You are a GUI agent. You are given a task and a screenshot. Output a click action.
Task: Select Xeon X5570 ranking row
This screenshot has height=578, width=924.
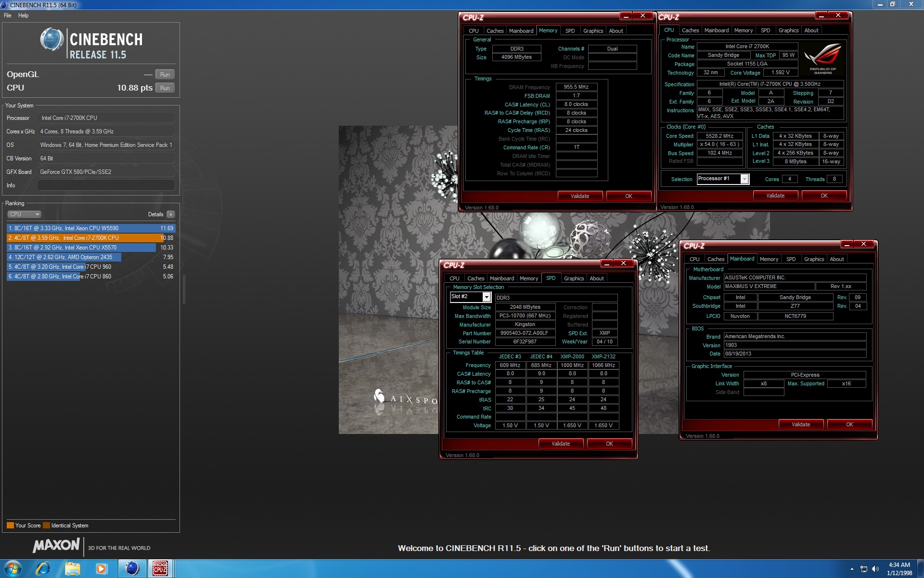(91, 248)
